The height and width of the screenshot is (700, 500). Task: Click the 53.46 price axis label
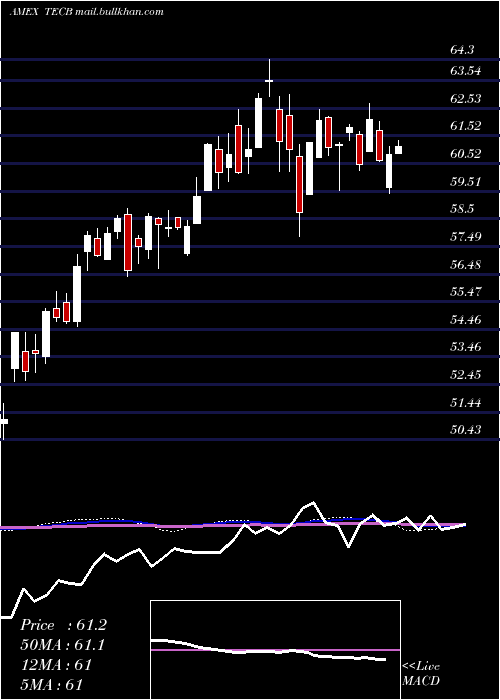pos(466,346)
